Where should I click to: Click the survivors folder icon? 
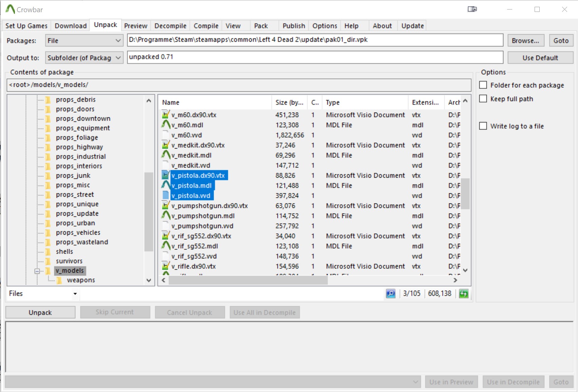(49, 261)
